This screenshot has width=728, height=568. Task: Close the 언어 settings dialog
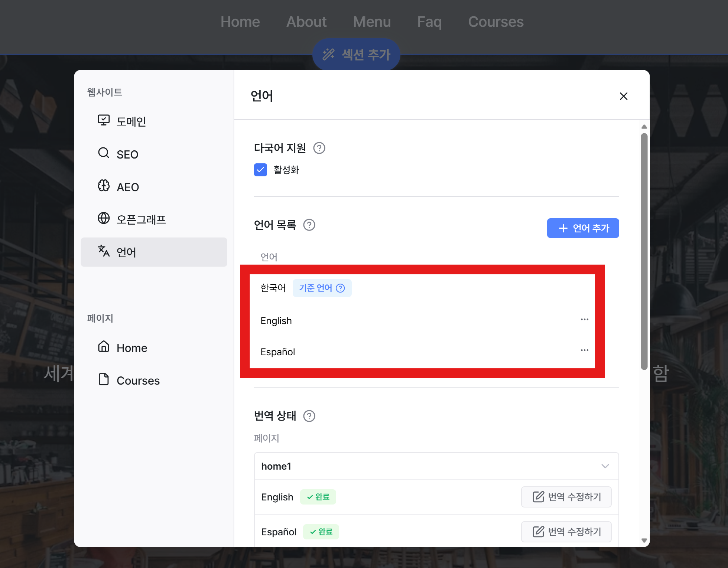coord(624,96)
